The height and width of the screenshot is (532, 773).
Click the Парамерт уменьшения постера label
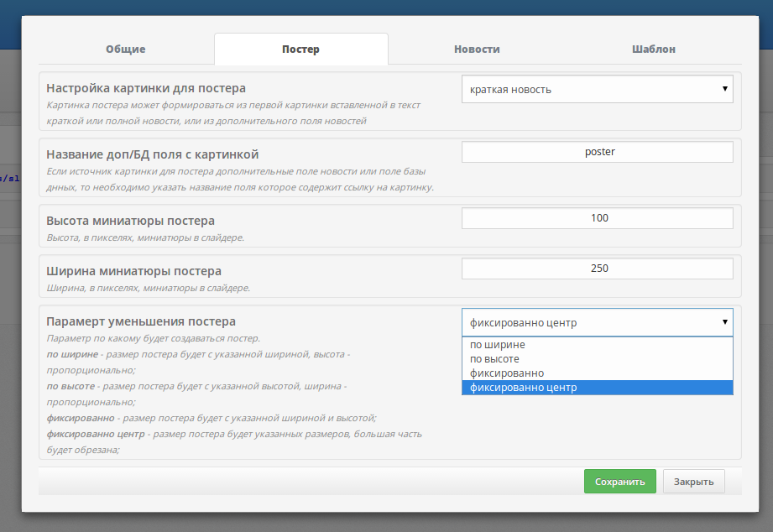[x=141, y=321]
